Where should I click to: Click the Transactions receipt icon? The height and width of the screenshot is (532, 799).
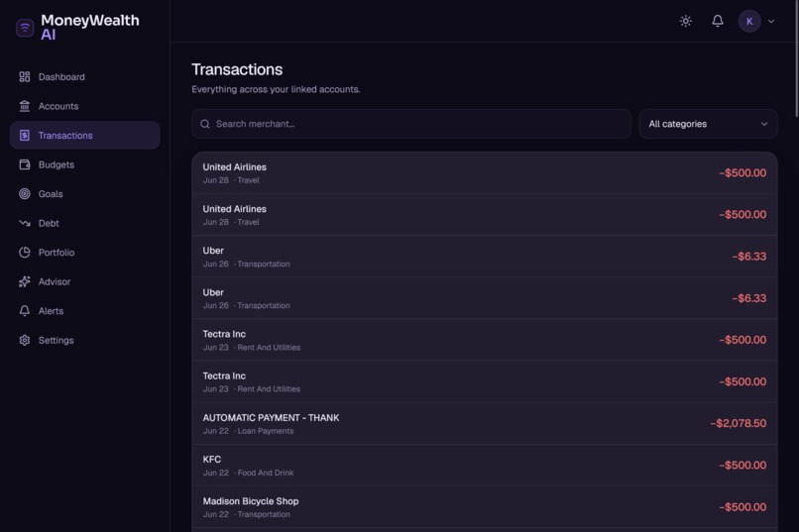[x=25, y=136]
